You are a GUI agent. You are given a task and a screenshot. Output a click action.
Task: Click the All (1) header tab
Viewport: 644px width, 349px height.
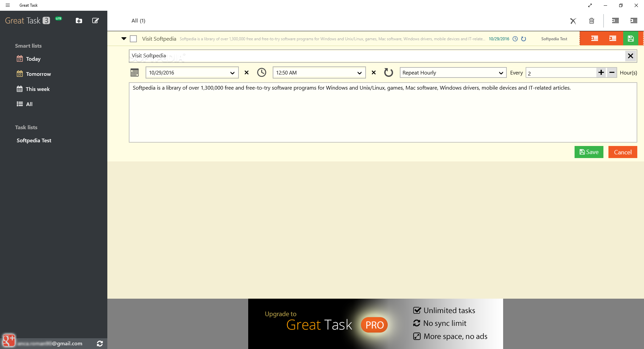click(138, 21)
